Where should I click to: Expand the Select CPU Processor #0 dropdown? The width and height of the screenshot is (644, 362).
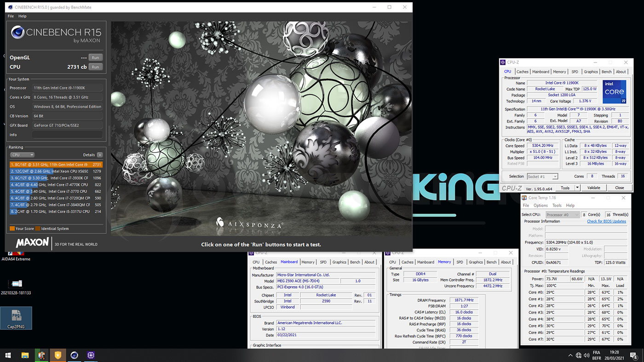tap(562, 215)
